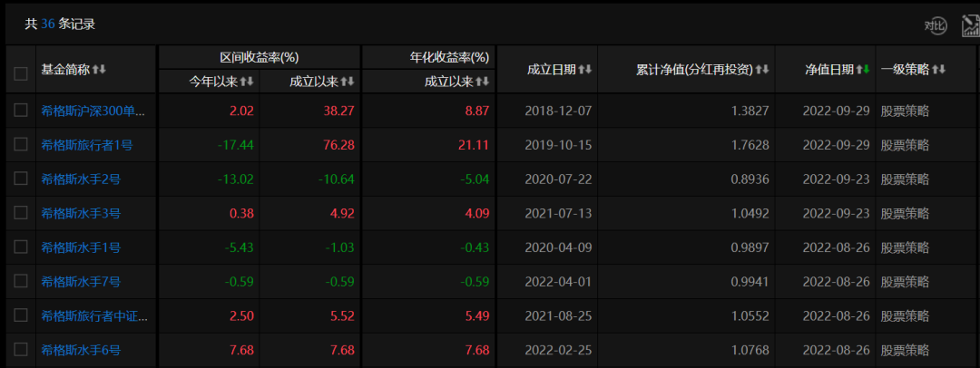Screen dimensions: 980x368
Task: Check the box for 希格斯旅行者中证… row
Action: pos(21,315)
